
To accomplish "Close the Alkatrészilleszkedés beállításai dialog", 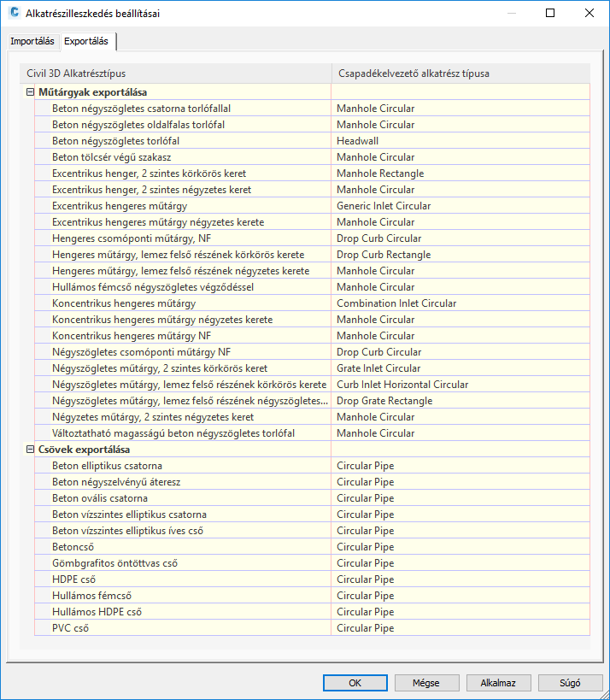I will click(589, 13).
